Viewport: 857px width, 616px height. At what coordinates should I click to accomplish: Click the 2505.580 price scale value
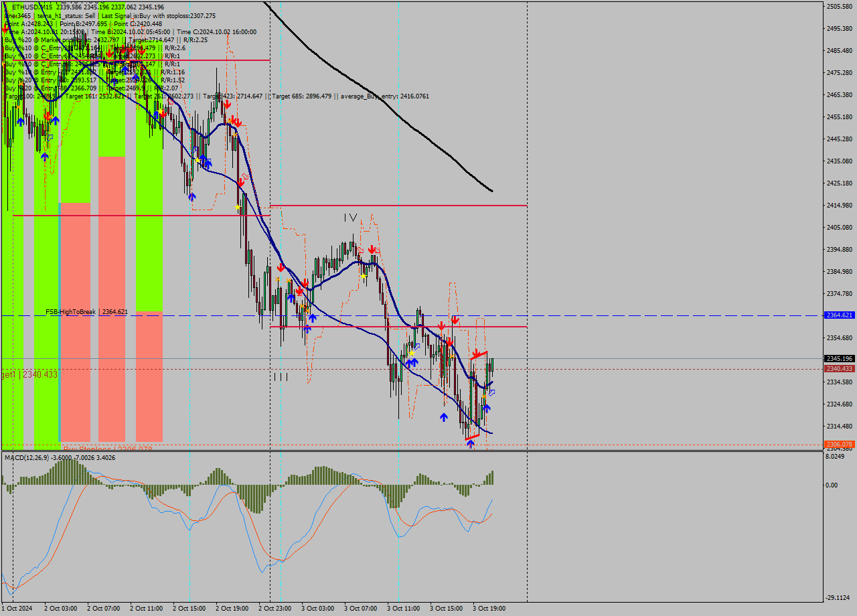pos(840,7)
